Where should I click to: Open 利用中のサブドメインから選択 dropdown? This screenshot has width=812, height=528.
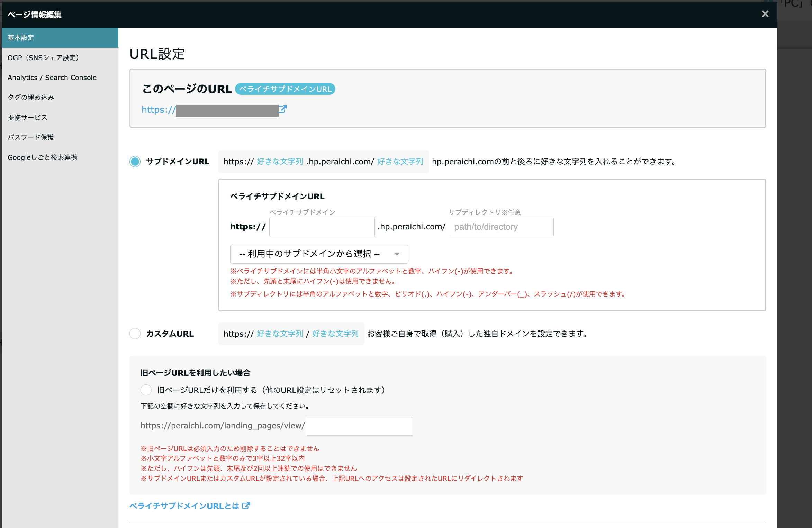[319, 254]
